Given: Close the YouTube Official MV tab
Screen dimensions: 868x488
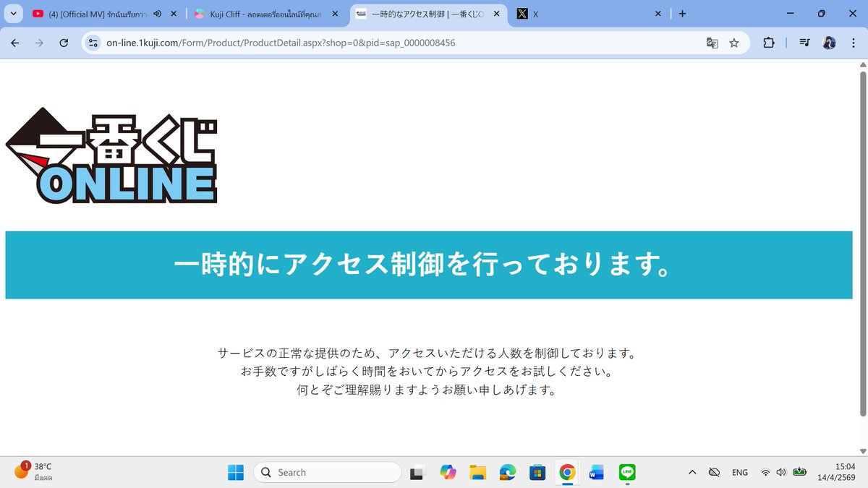Looking at the screenshot, I should click(x=174, y=13).
